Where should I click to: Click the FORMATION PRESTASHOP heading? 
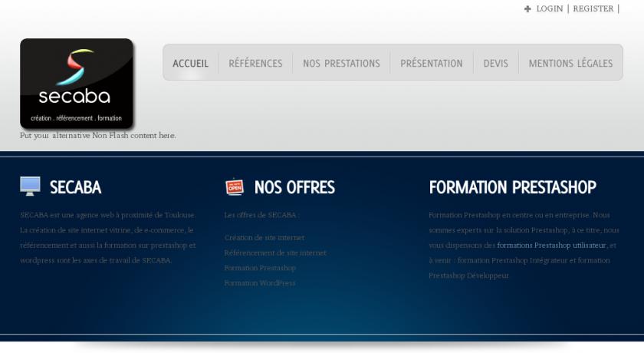(513, 187)
